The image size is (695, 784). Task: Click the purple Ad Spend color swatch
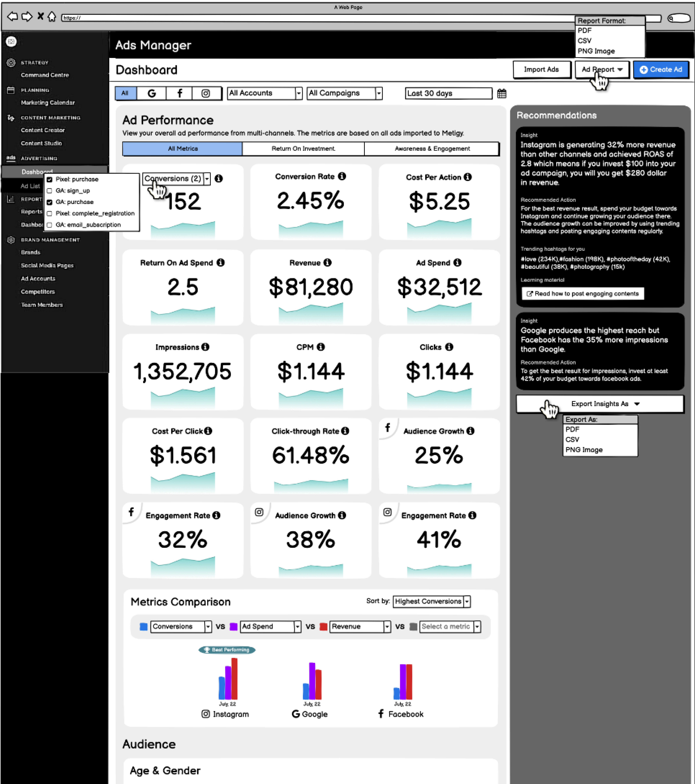click(x=233, y=627)
